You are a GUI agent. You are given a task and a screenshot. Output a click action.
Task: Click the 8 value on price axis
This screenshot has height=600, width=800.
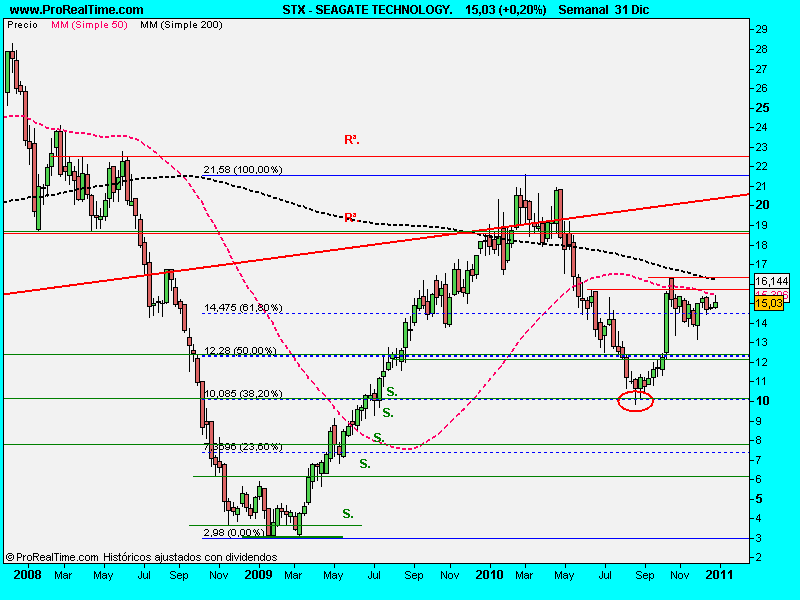point(759,440)
